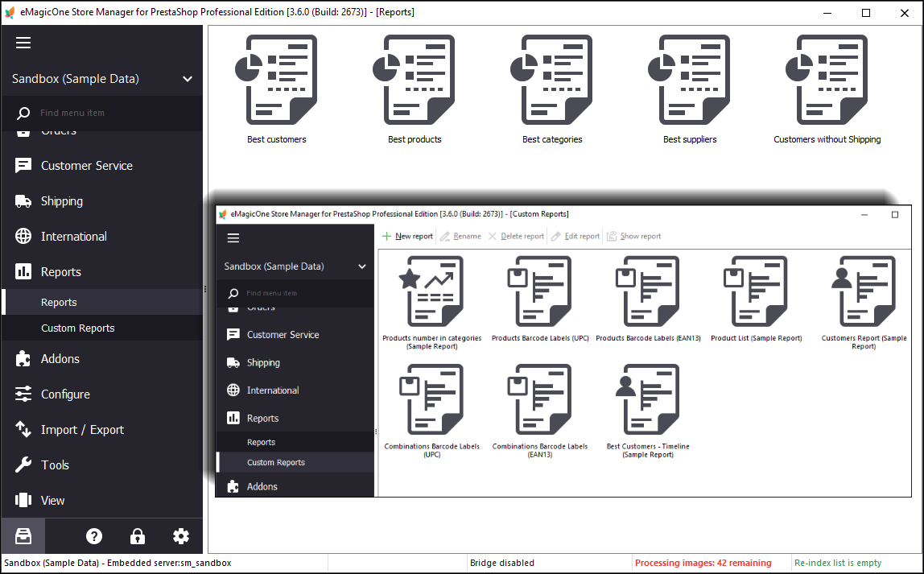Click Processing images: 42 remaining status
Screen dimensions: 924x574
(703, 563)
